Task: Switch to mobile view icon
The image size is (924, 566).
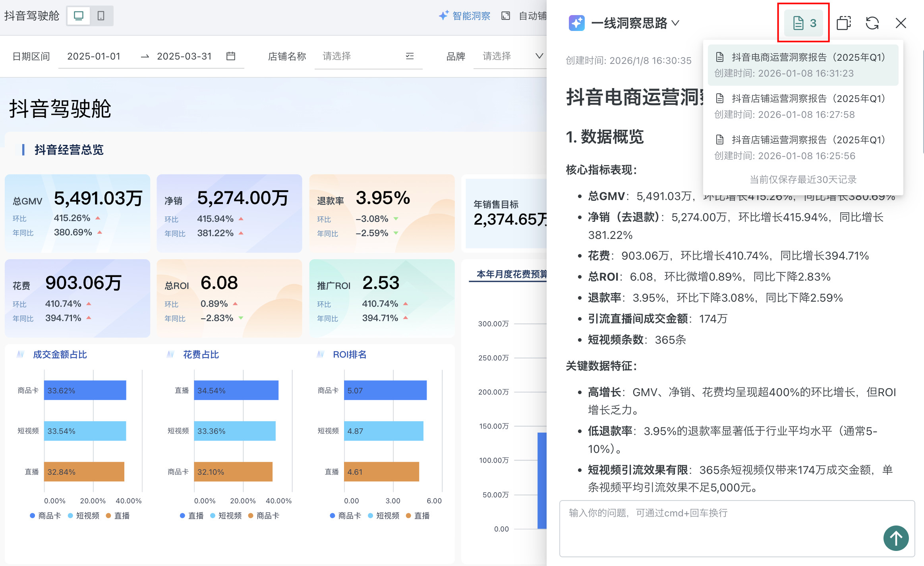Action: tap(101, 16)
